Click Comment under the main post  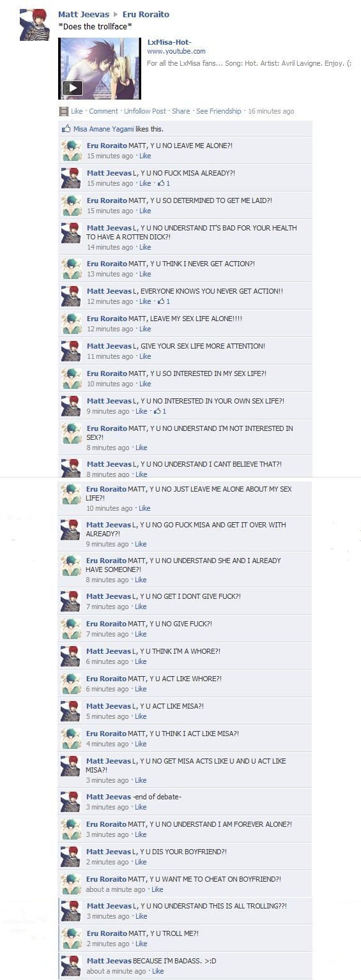pos(104,111)
